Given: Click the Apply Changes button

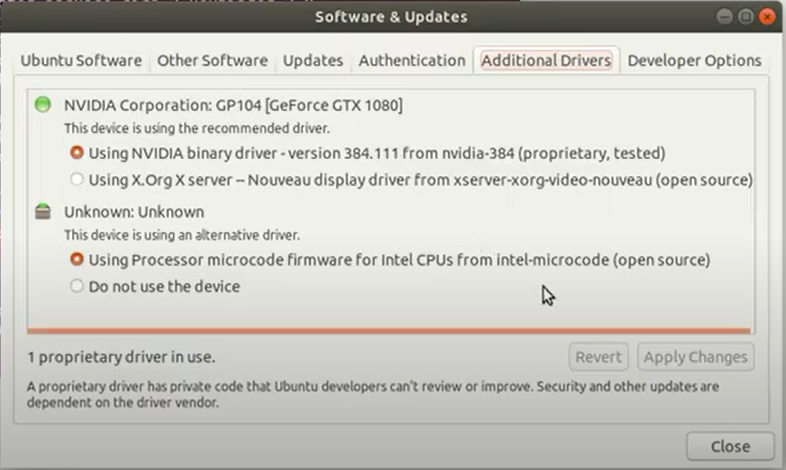Looking at the screenshot, I should pyautogui.click(x=696, y=357).
